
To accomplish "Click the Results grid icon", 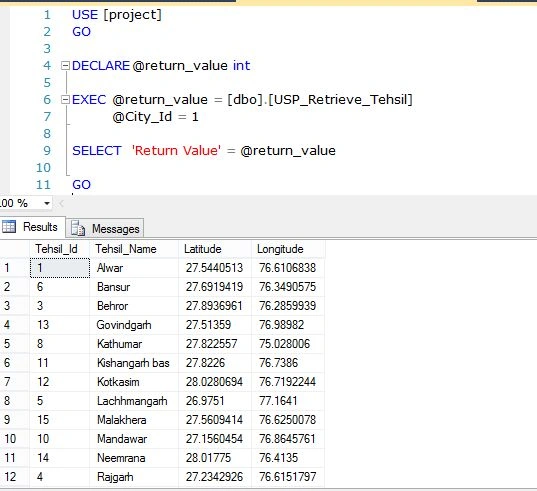I will click(x=9, y=226).
